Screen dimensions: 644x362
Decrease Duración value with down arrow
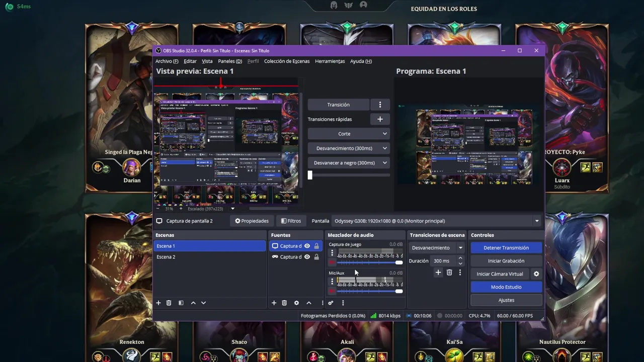(x=460, y=263)
